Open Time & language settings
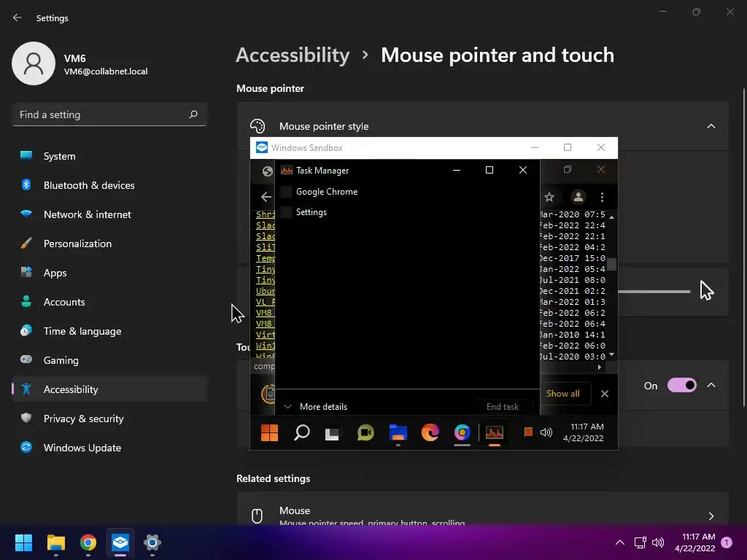This screenshot has width=747, height=560. point(109,331)
